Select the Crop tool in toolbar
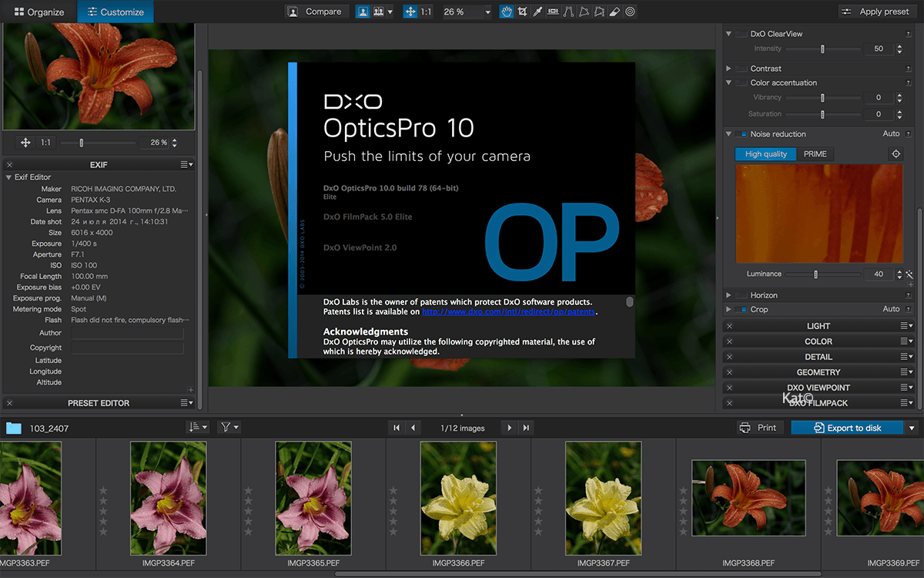Image resolution: width=924 pixels, height=578 pixels. coord(523,12)
